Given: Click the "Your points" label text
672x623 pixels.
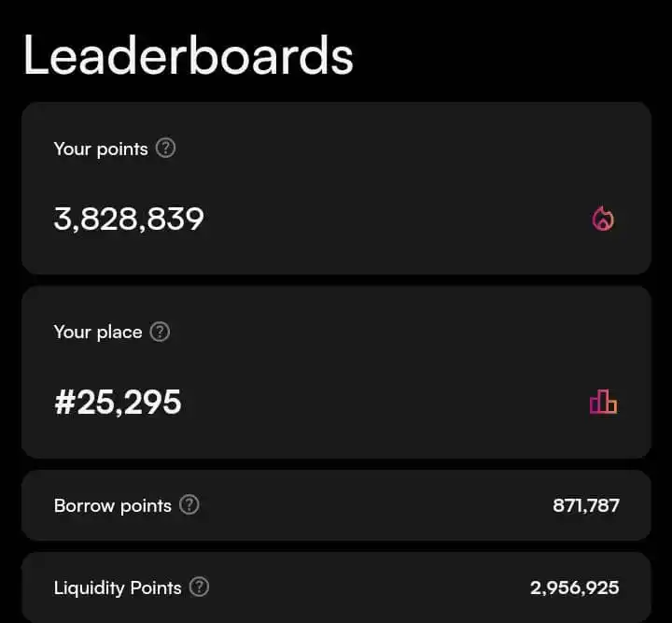Looking at the screenshot, I should [101, 149].
